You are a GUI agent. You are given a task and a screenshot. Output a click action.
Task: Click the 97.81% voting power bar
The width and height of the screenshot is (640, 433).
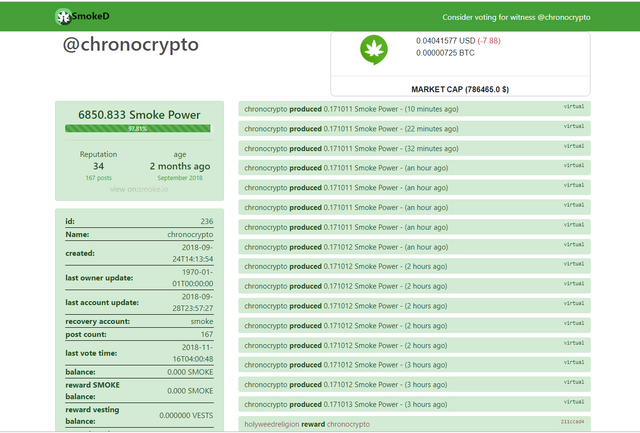point(138,129)
